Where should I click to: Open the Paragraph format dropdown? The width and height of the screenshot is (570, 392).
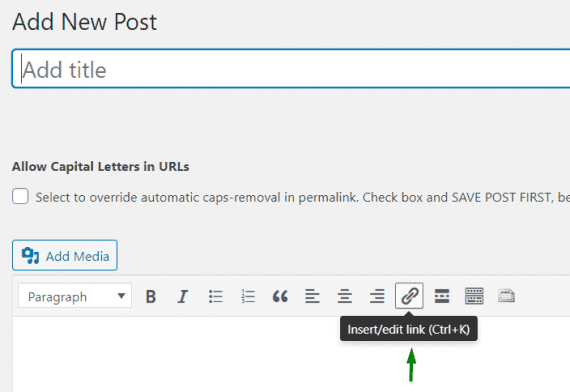(x=75, y=296)
